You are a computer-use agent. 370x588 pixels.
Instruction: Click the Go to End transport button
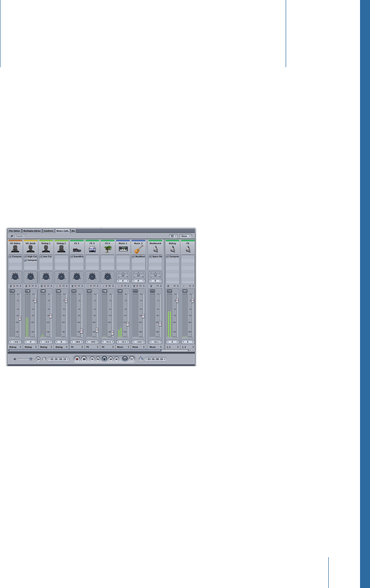(x=117, y=358)
